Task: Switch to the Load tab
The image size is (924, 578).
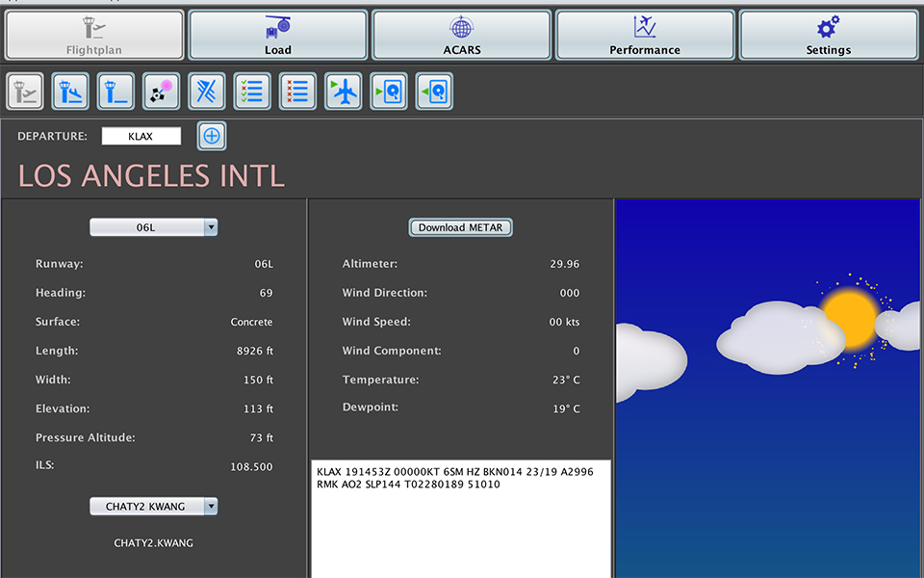Action: click(277, 35)
